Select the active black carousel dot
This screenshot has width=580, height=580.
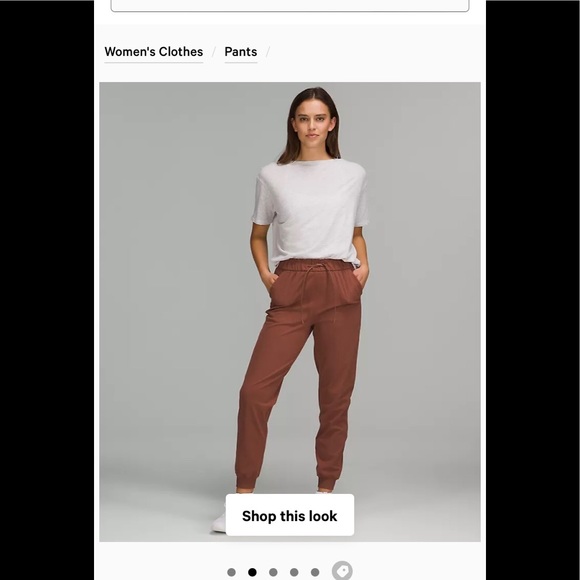click(x=252, y=572)
